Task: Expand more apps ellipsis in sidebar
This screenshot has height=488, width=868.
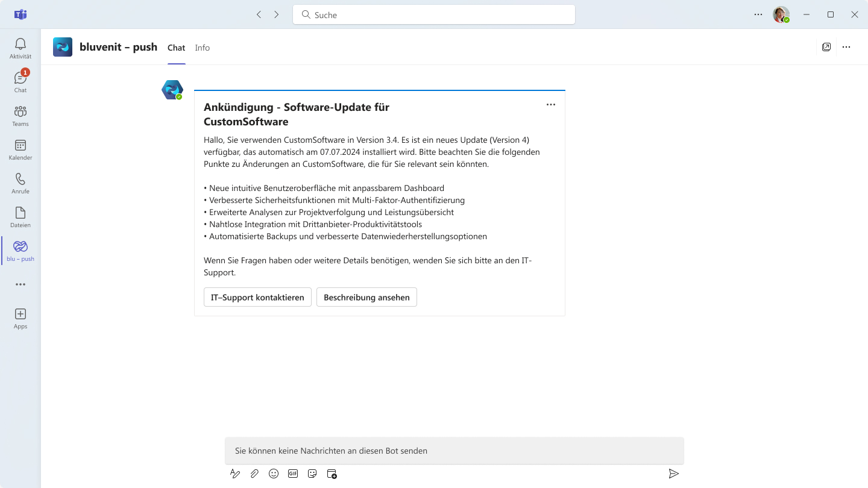Action: 20,284
